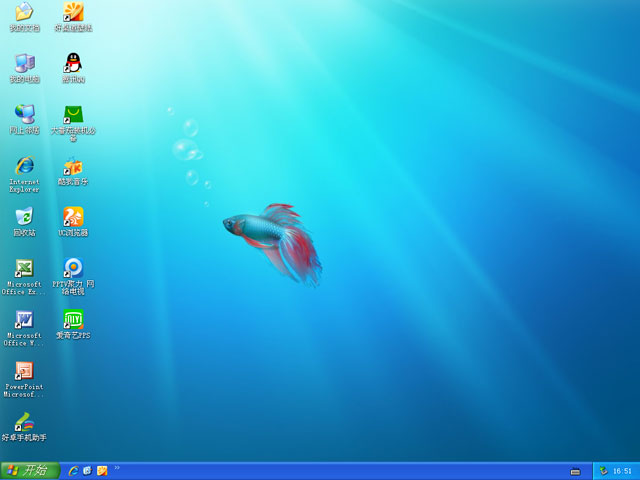
Task: Open the Tencent QQ desktop shortcut
Action: tap(73, 63)
